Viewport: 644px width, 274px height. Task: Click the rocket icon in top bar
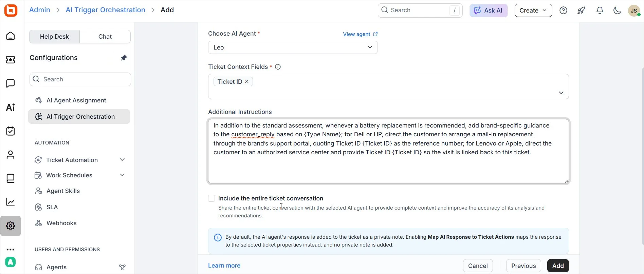tap(581, 11)
